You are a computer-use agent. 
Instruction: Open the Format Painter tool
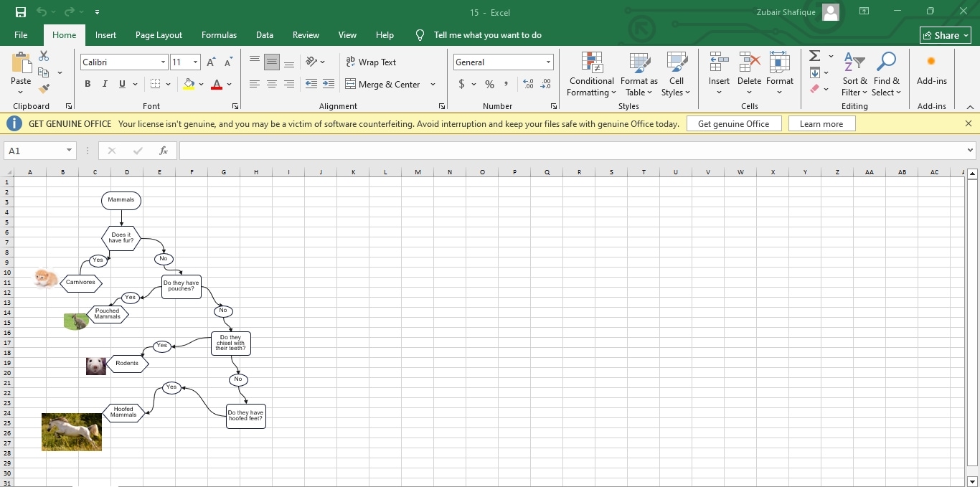(43, 88)
